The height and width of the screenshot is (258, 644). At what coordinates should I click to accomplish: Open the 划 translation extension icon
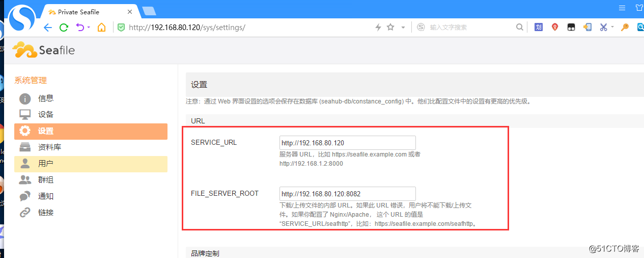coord(539,28)
